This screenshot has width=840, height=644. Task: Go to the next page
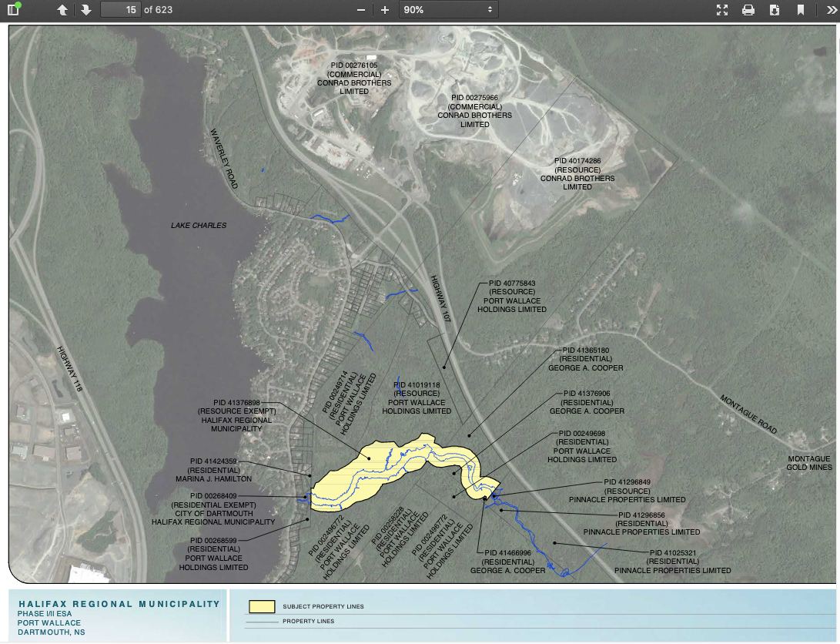85,10
